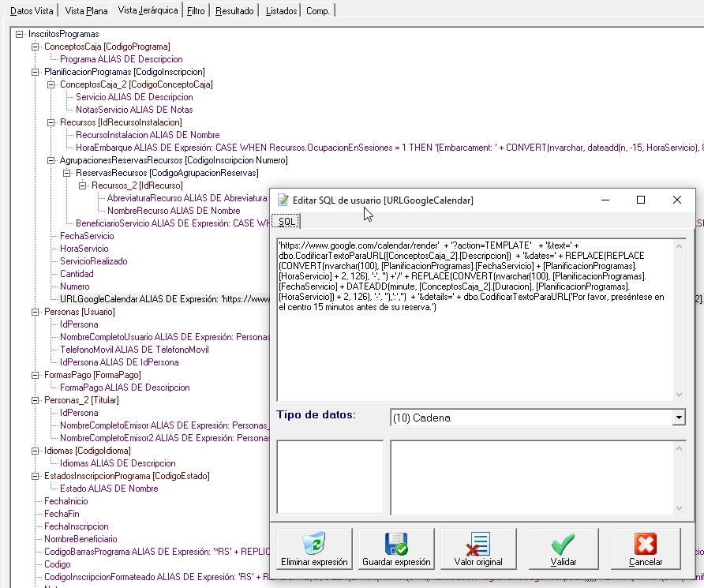This screenshot has height=588, width=704.
Task: Select Programa ALIAS DE Descripcion row
Action: pyautogui.click(x=122, y=59)
